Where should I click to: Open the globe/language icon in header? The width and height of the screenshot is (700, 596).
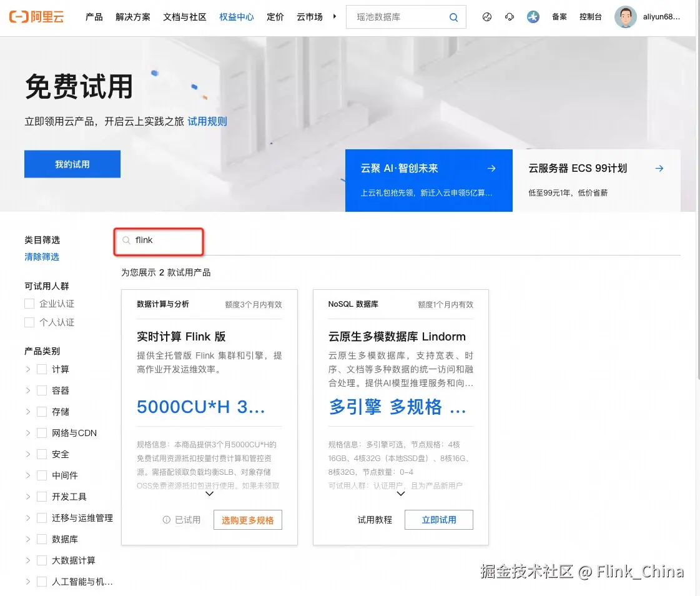(x=487, y=17)
